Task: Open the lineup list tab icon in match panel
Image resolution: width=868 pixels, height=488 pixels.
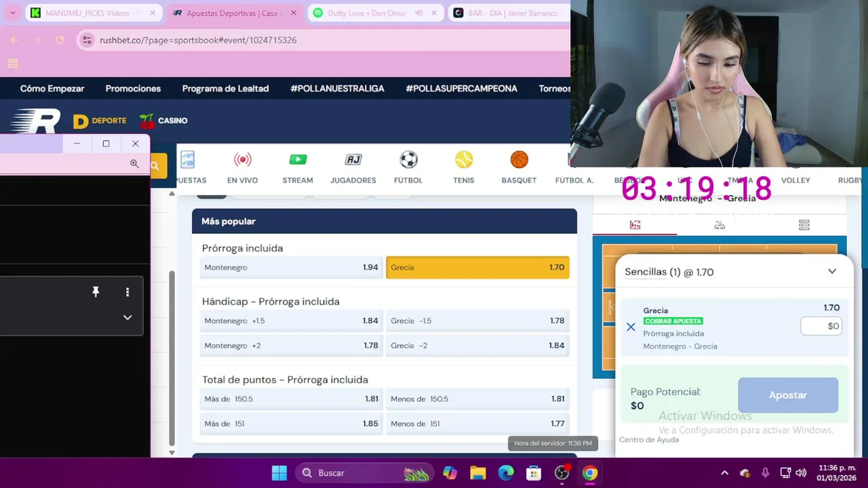Action: tap(804, 225)
